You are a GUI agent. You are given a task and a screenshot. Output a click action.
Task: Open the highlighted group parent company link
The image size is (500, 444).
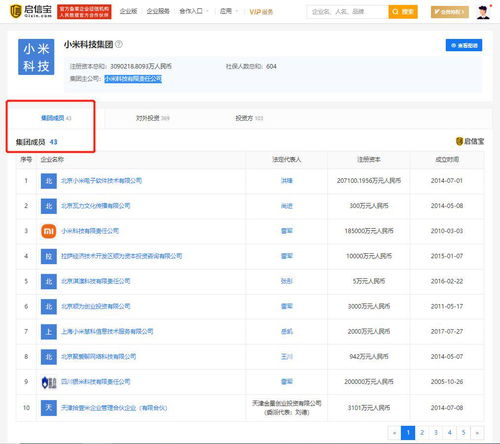point(133,79)
